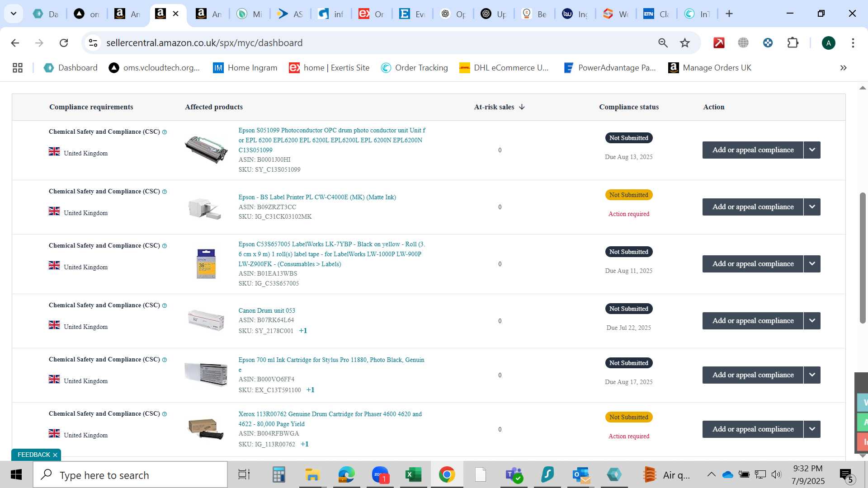Switch to the Mi browser tab
Screen dimensions: 868x488
pyautogui.click(x=250, y=14)
